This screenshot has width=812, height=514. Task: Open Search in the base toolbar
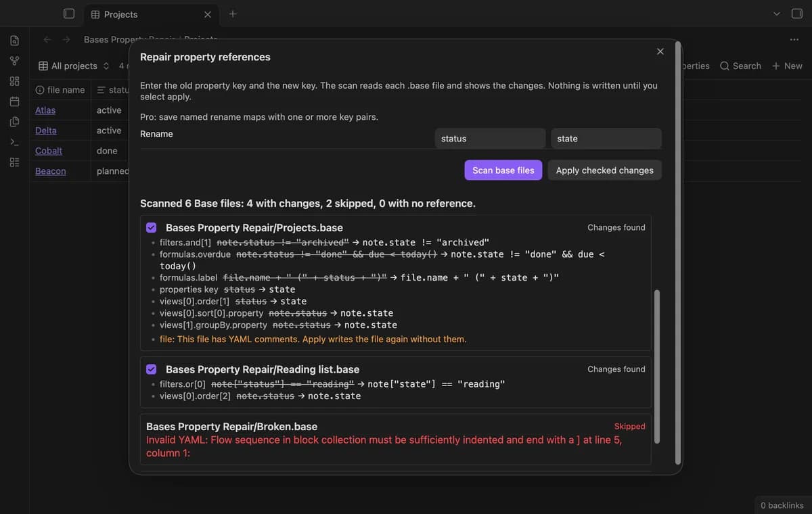coord(740,66)
